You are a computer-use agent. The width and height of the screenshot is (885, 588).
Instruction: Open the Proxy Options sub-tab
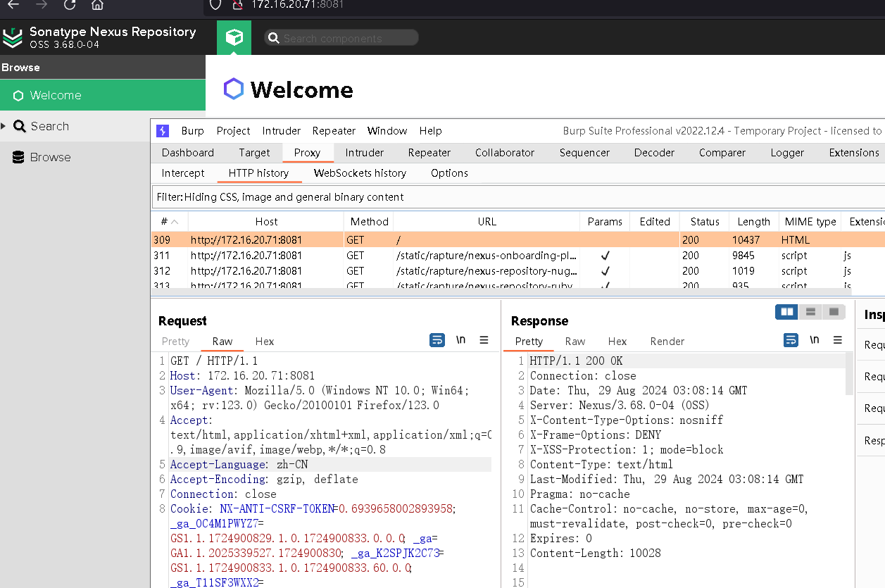click(449, 173)
